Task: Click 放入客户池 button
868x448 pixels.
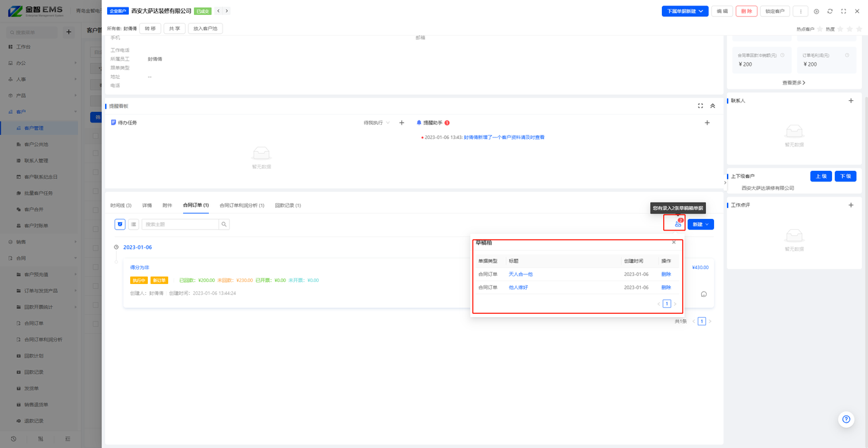Action: [205, 28]
